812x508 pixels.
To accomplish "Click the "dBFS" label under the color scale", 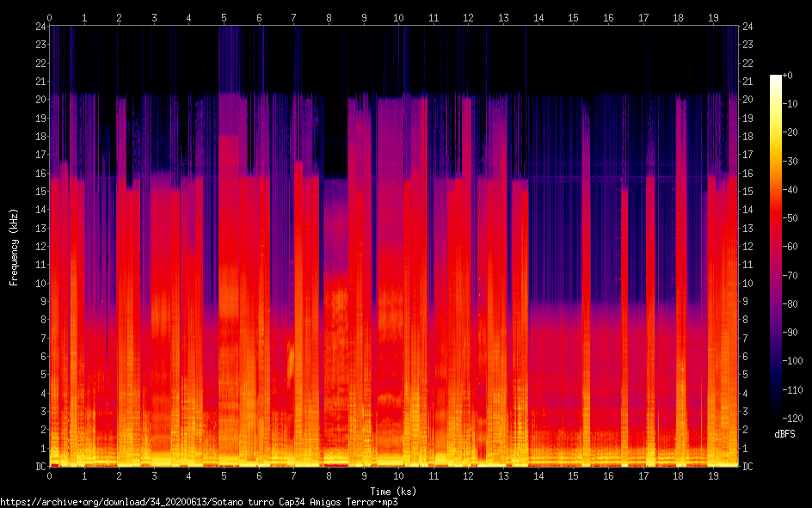I will click(784, 434).
